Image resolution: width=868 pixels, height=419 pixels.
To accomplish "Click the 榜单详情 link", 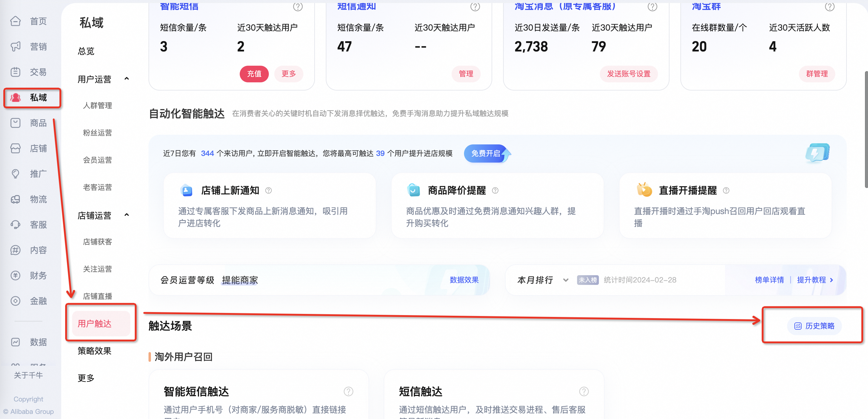I will click(769, 280).
